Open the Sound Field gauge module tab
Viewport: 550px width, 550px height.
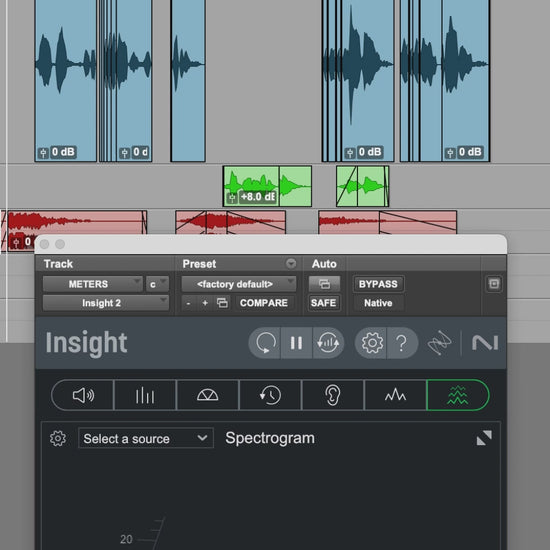click(x=208, y=395)
